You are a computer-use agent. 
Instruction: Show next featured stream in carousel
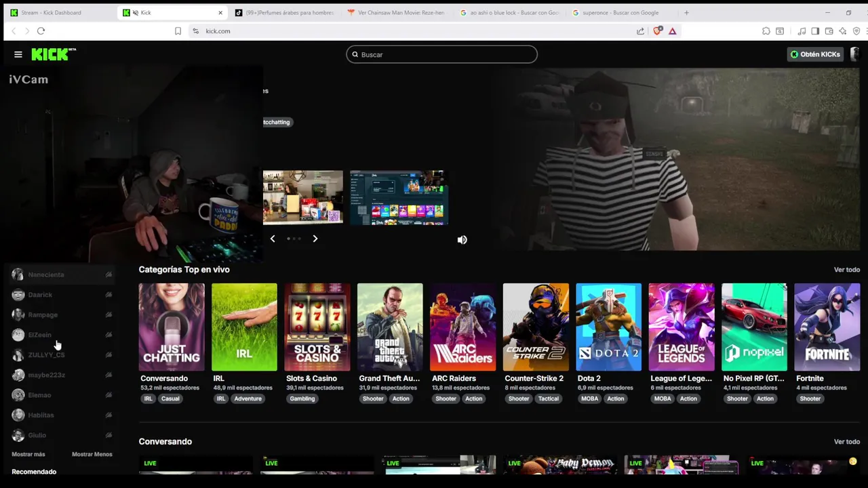(315, 239)
